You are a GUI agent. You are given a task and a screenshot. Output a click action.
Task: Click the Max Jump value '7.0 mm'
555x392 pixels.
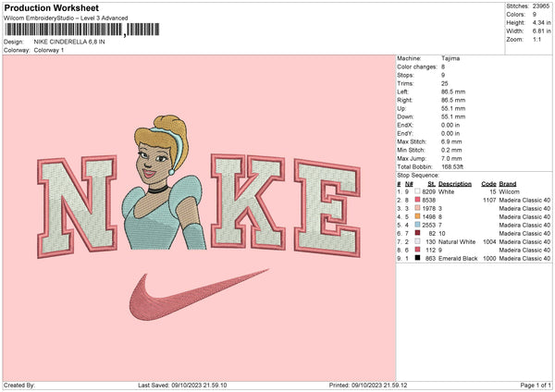coord(451,158)
